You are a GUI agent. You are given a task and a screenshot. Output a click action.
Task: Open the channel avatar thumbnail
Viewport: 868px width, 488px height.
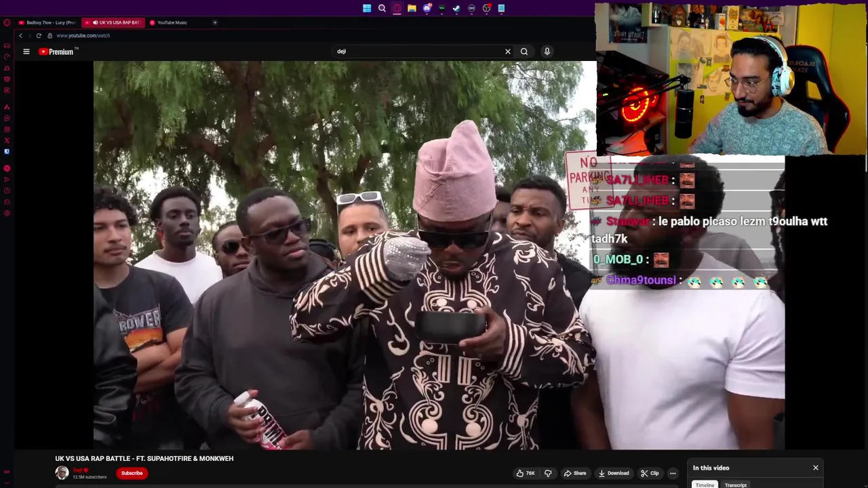[62, 473]
